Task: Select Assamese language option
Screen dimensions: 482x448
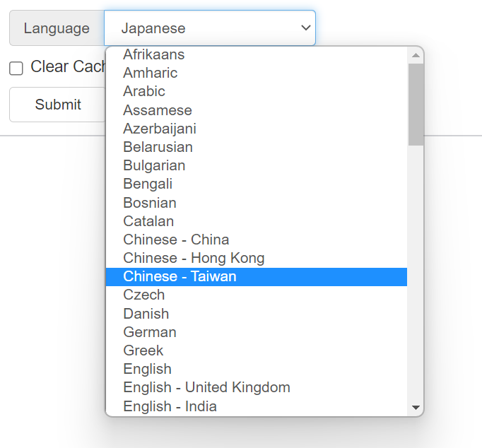Action: click(x=257, y=110)
